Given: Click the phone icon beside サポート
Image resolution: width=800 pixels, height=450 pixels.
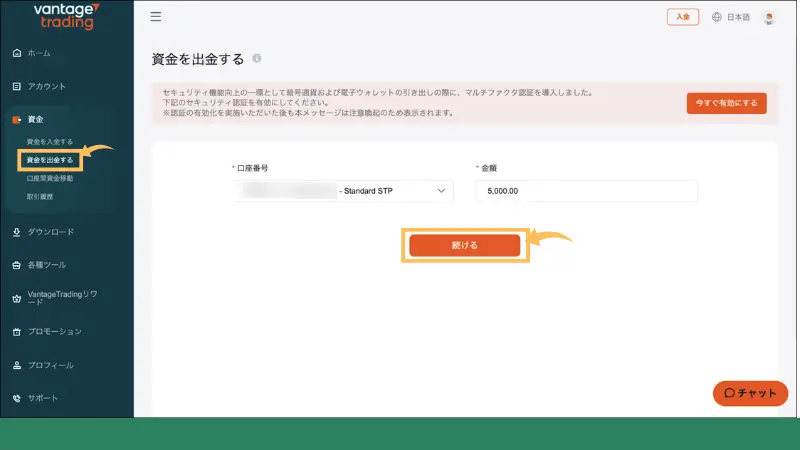Looking at the screenshot, I should pyautogui.click(x=17, y=398).
